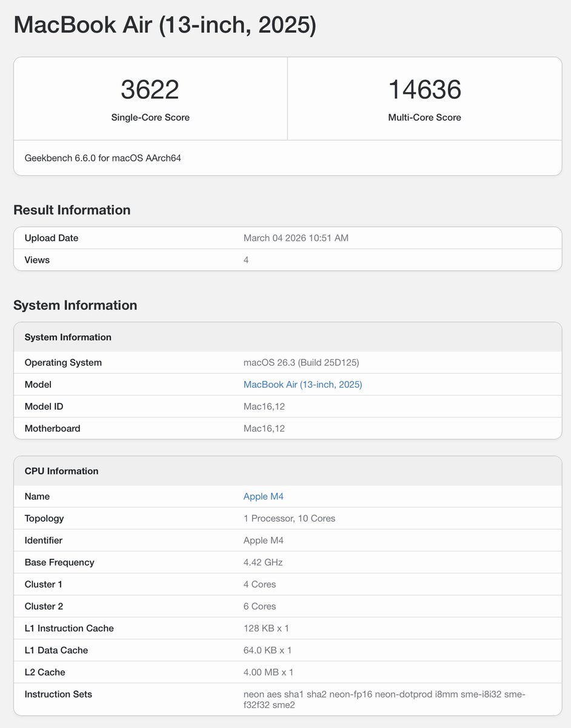Select the instruction sets list starting with neon aes

coord(384,699)
